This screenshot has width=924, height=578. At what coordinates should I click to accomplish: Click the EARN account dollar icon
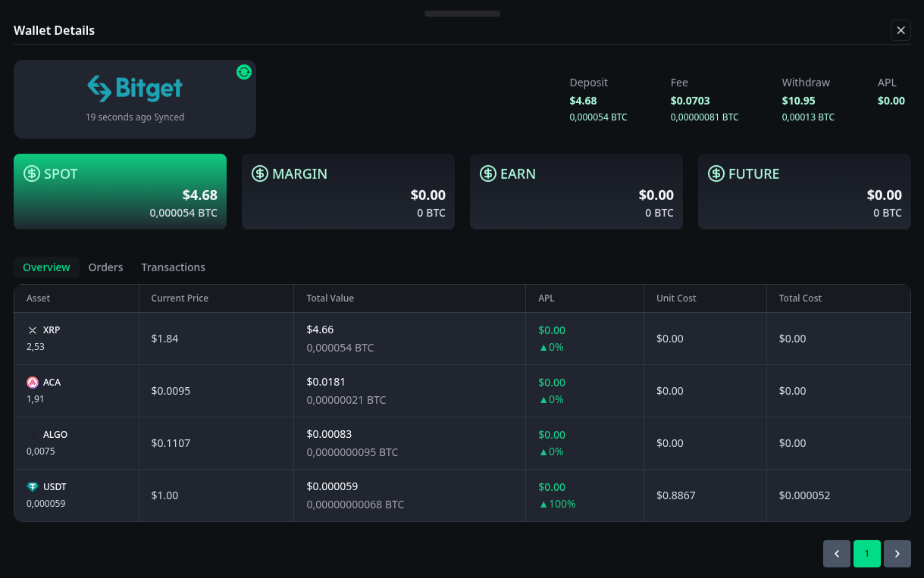click(488, 173)
